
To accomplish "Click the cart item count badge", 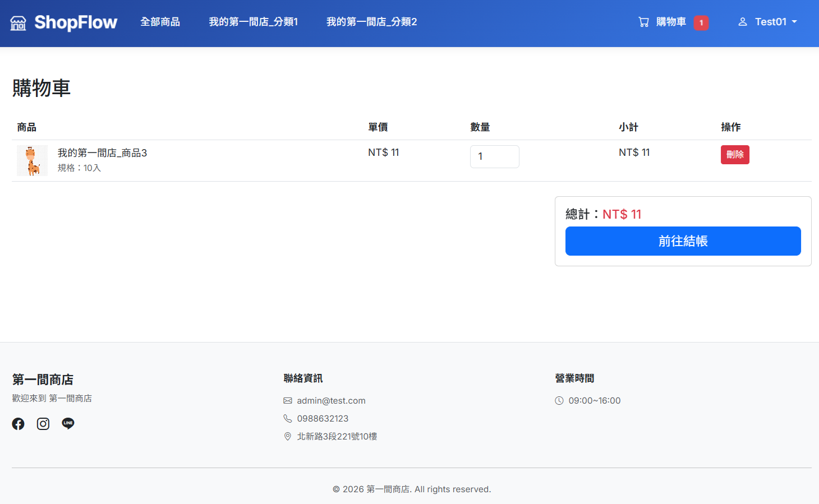I will click(702, 22).
